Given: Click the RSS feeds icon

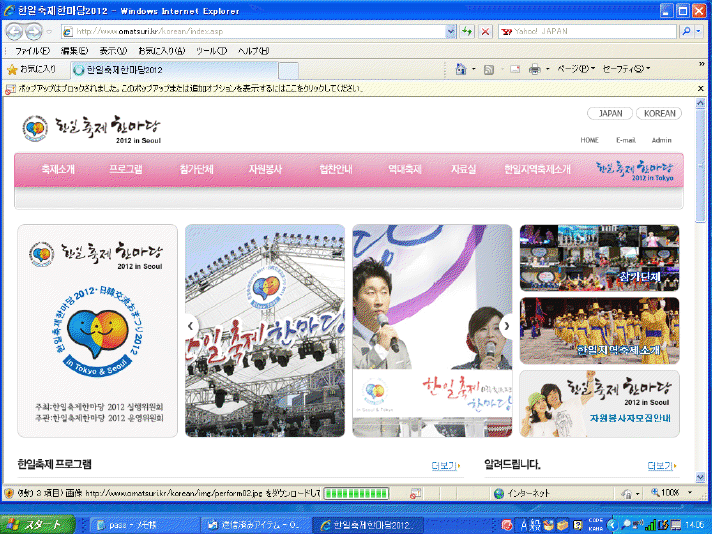Looking at the screenshot, I should [489, 69].
